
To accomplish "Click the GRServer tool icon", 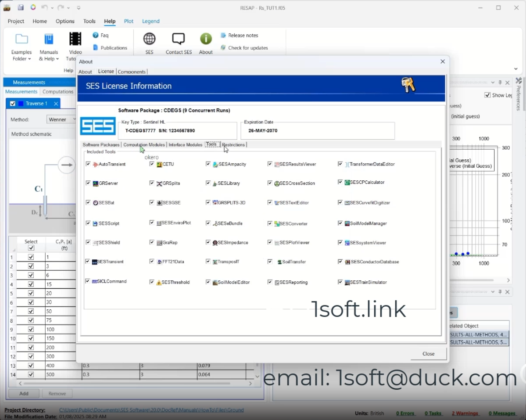I will [96, 183].
